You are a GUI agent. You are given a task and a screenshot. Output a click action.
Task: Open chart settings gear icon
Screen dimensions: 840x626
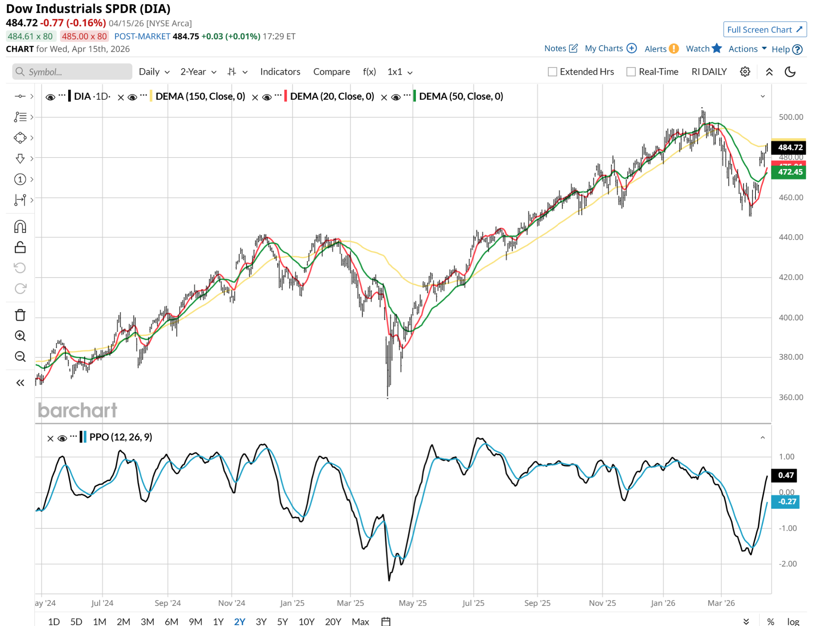point(745,72)
